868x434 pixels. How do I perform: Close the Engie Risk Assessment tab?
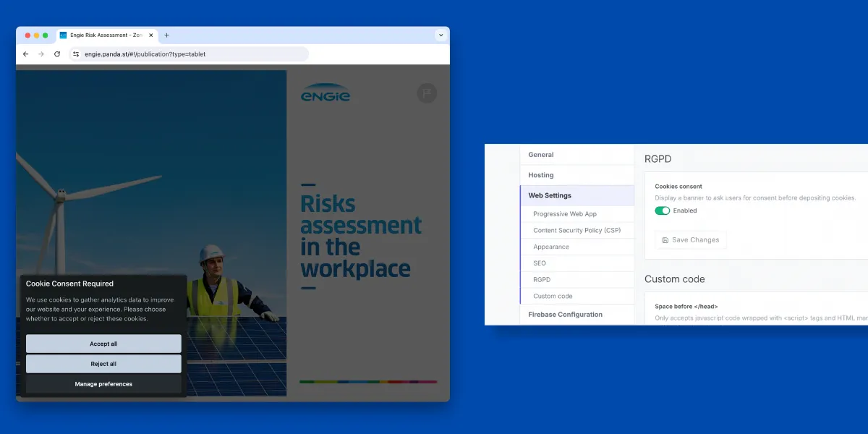pos(150,35)
